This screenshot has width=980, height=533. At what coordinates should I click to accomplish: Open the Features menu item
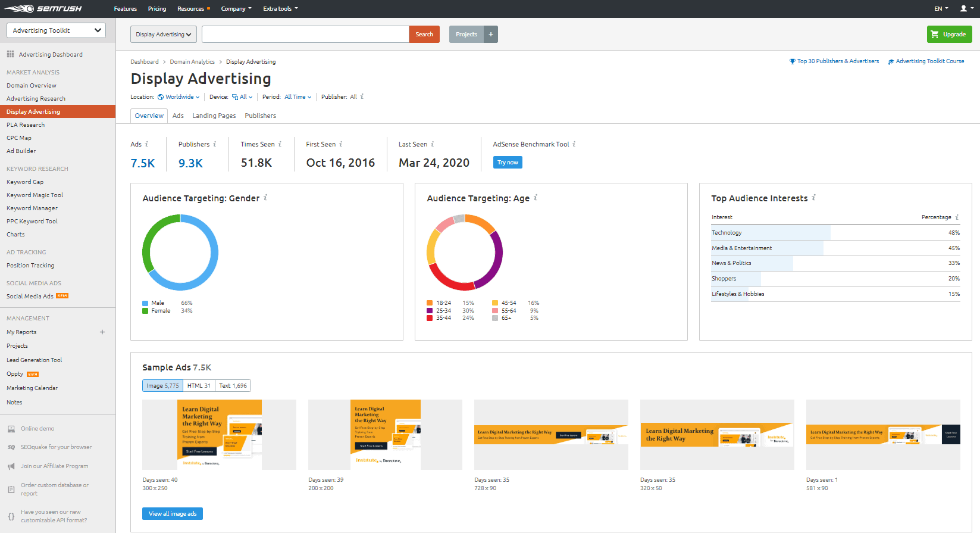click(126, 9)
